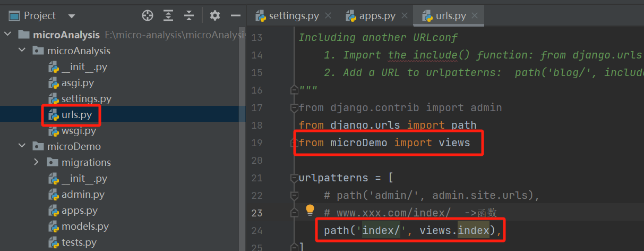Image resolution: width=644 pixels, height=251 pixels.
Task: Click the Python icon on urls.py tab
Action: click(x=427, y=15)
